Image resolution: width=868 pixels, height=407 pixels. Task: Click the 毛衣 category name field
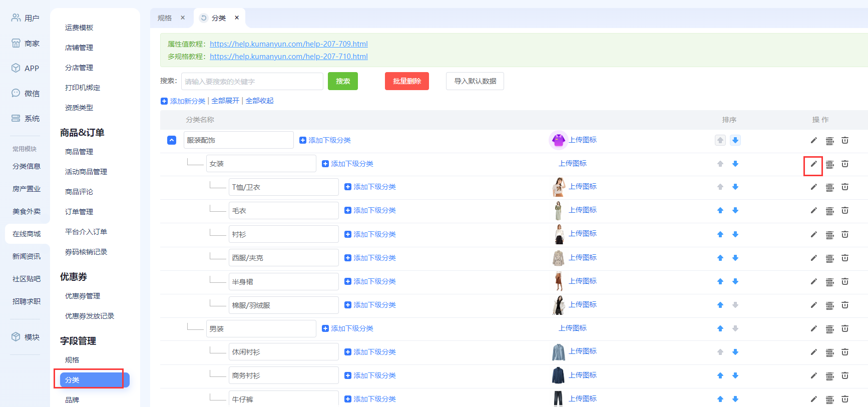(x=284, y=211)
